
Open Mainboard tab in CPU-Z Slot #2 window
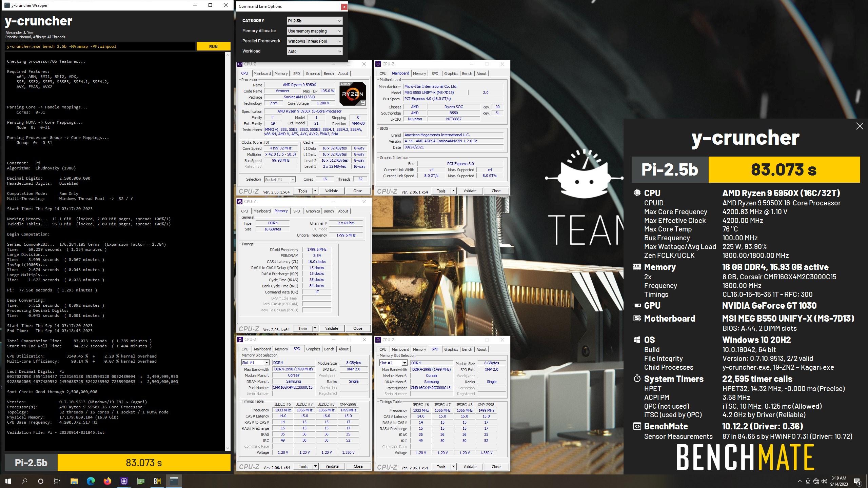click(400, 349)
